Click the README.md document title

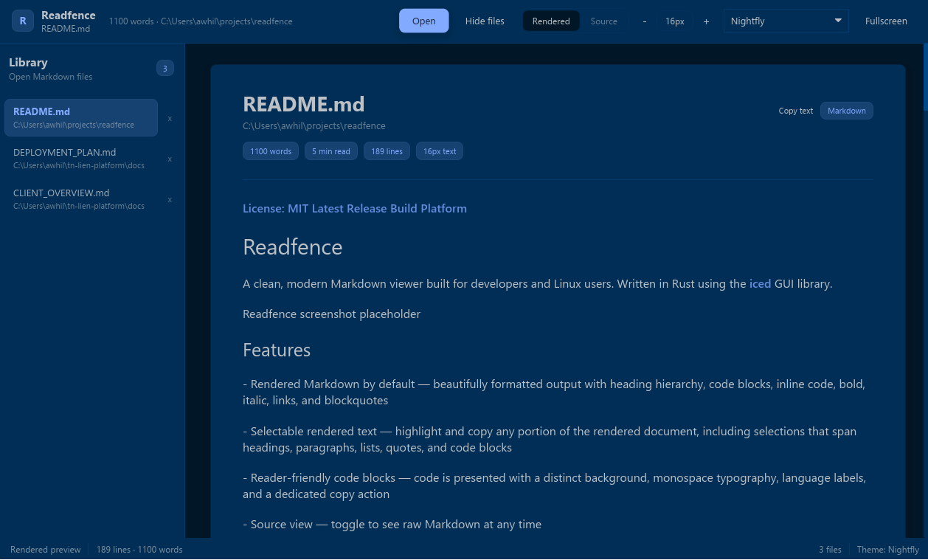coord(304,104)
